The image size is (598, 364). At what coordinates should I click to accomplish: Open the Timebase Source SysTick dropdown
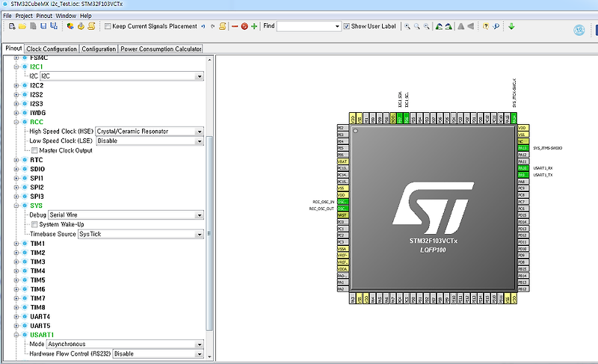pos(141,234)
